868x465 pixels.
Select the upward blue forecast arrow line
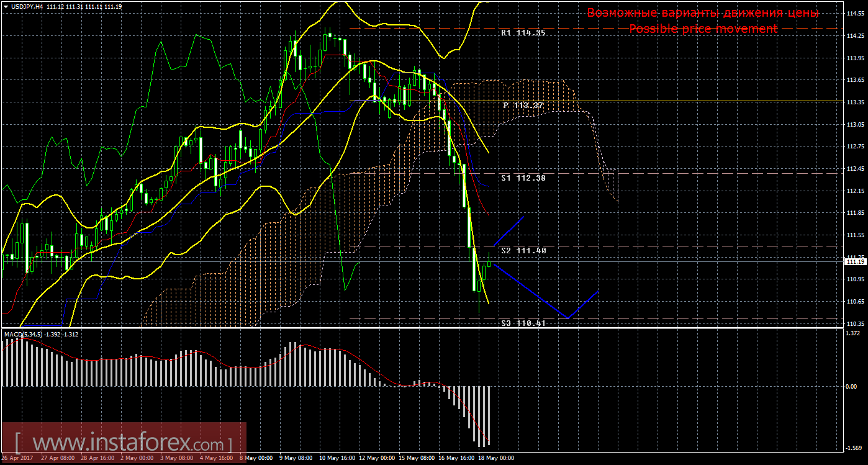(x=510, y=230)
